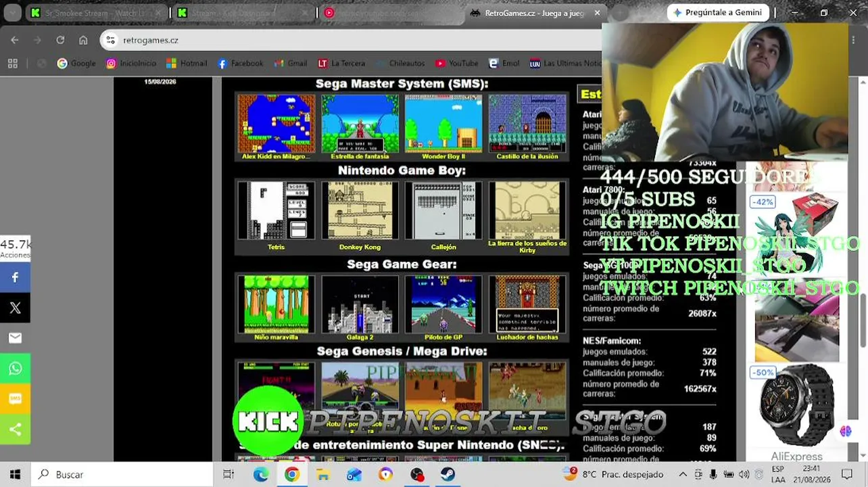Open Steam from the taskbar

coord(448,474)
